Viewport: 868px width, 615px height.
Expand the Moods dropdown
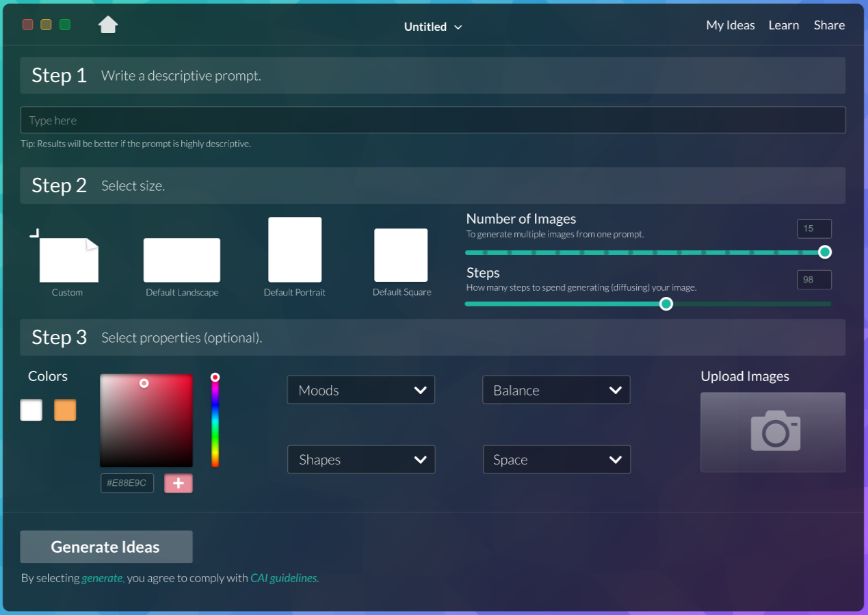(x=360, y=390)
